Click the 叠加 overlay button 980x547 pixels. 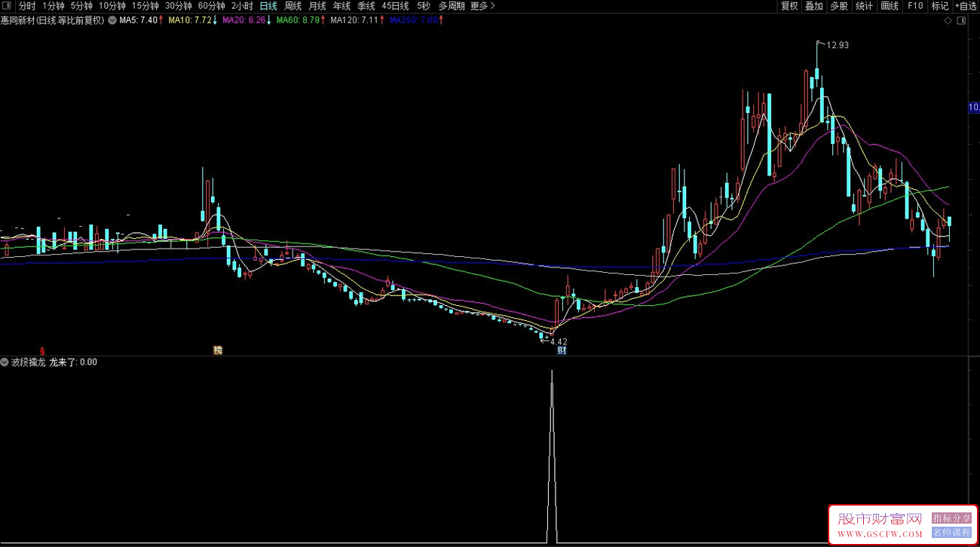tap(814, 6)
